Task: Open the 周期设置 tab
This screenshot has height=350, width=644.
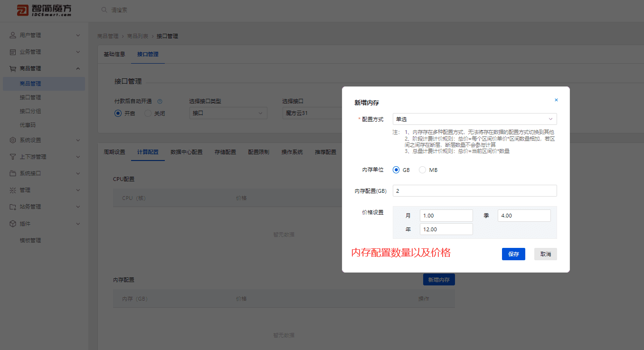Action: click(x=114, y=152)
